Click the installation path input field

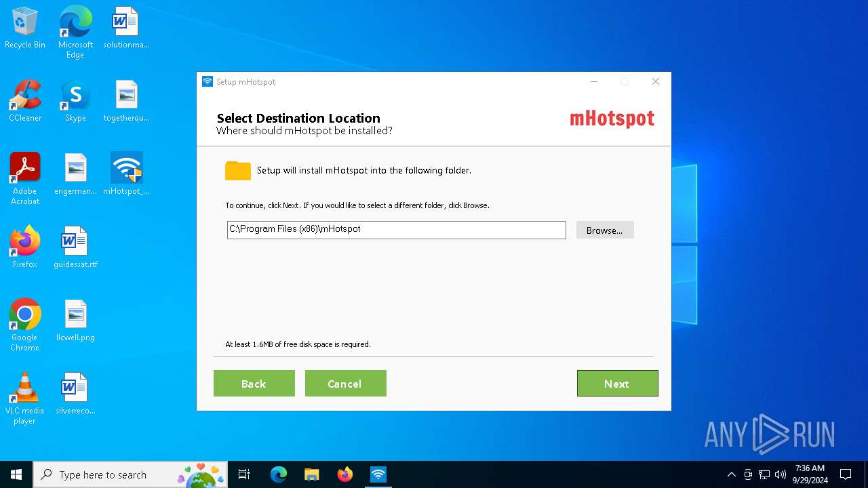tap(396, 230)
